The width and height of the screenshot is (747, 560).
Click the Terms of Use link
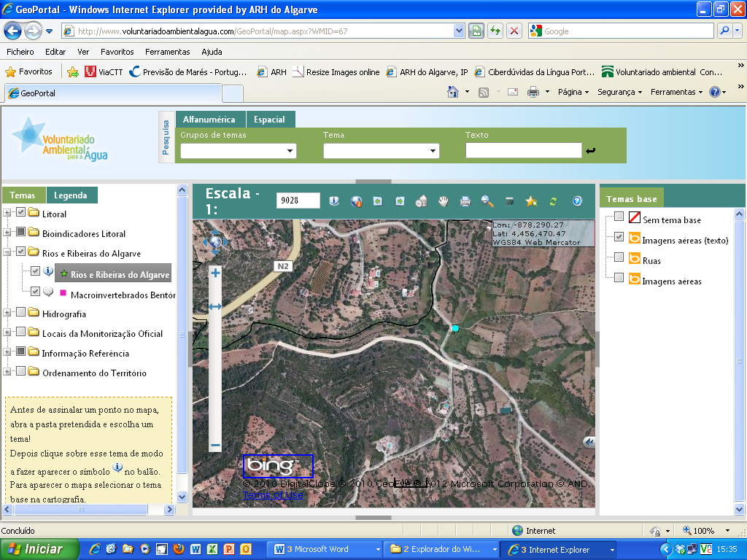[273, 495]
